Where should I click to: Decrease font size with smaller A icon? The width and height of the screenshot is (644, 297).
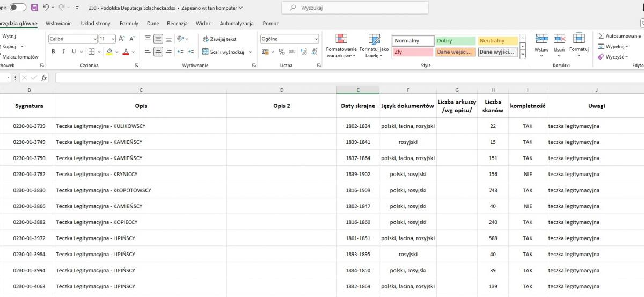tap(132, 39)
